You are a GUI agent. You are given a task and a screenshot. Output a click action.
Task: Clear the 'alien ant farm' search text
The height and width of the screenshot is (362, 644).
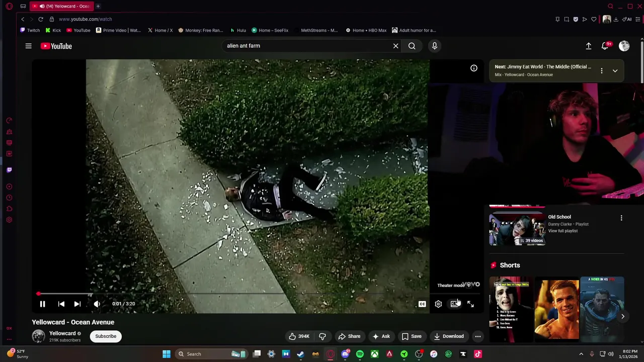click(x=396, y=46)
